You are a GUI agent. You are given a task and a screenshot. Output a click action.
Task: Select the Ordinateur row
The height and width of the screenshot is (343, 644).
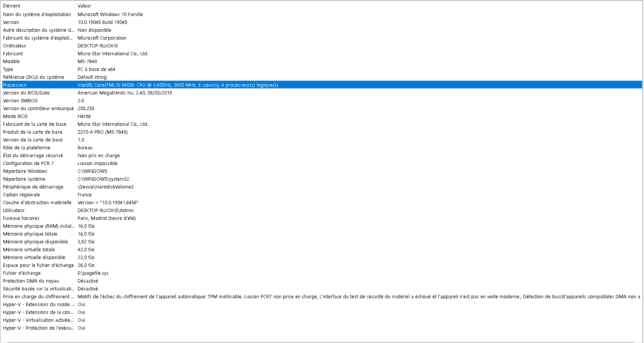point(322,46)
